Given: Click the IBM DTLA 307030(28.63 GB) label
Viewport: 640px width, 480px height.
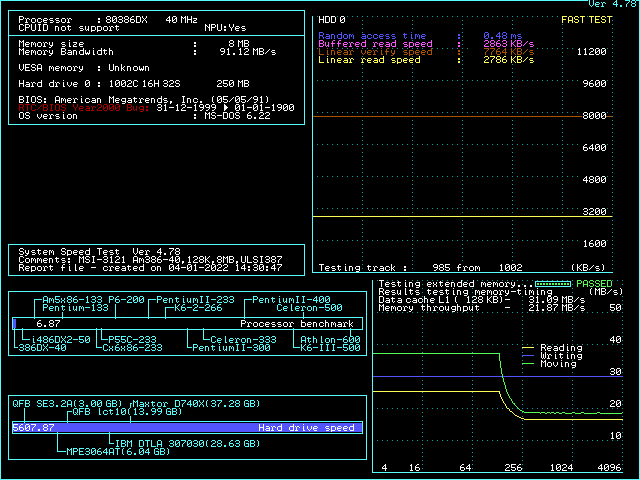Looking at the screenshot, I should 187,444.
